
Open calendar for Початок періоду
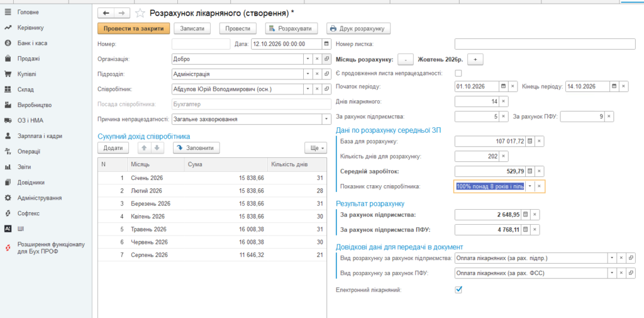(x=504, y=86)
